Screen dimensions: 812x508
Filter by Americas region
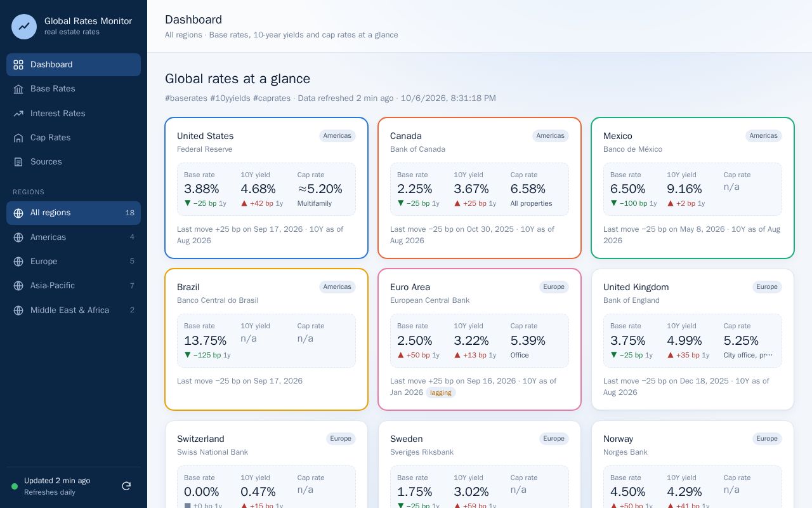tap(74, 237)
